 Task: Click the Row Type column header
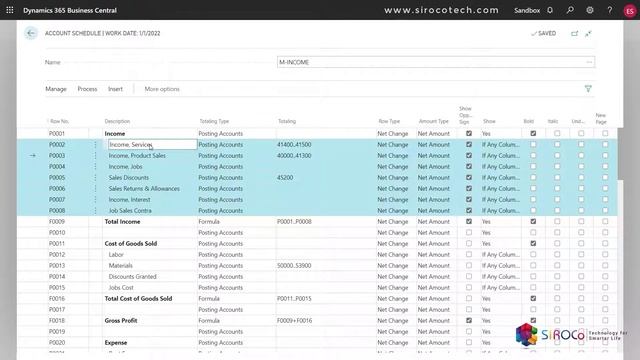point(389,121)
